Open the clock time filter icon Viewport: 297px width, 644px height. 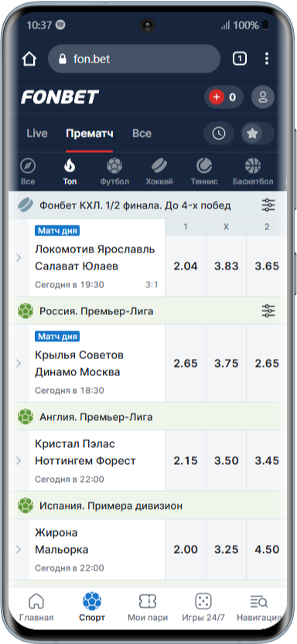219,134
